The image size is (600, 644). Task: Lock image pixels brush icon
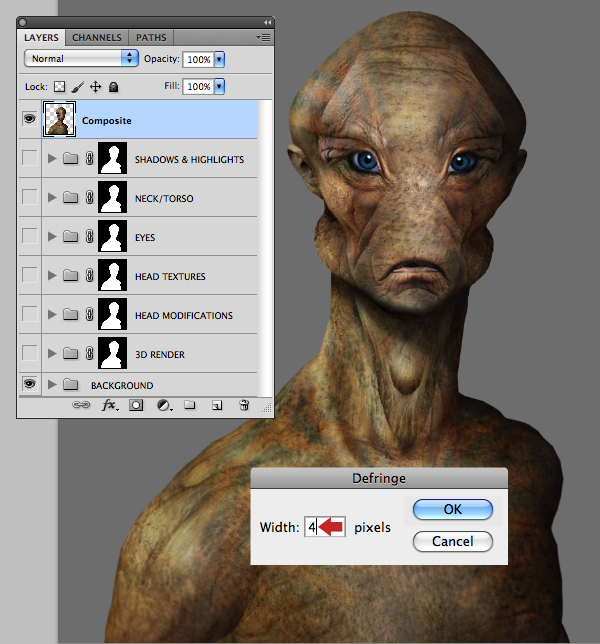point(78,87)
